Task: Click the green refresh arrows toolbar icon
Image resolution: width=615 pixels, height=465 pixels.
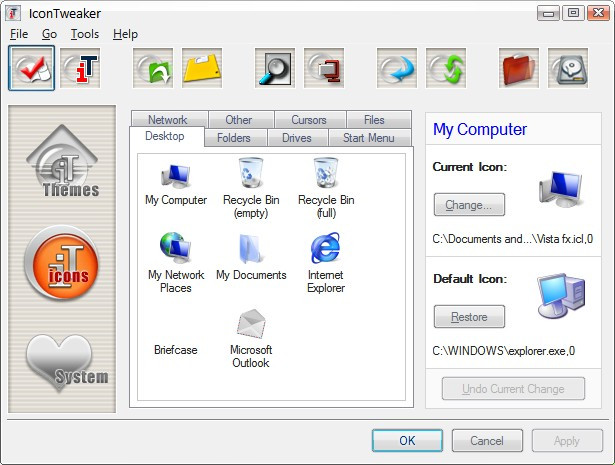Action: [x=446, y=68]
